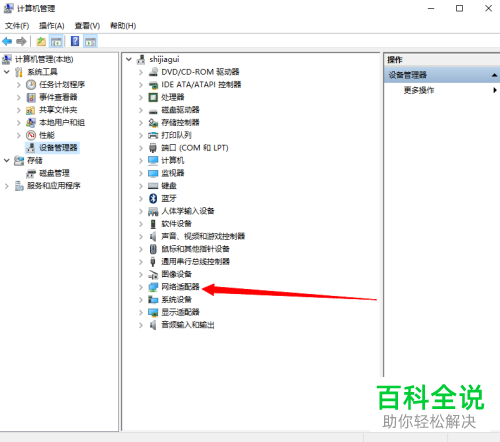Select 磁盘管理 in the left tree
Screen dimensions: 500x442
tap(54, 173)
